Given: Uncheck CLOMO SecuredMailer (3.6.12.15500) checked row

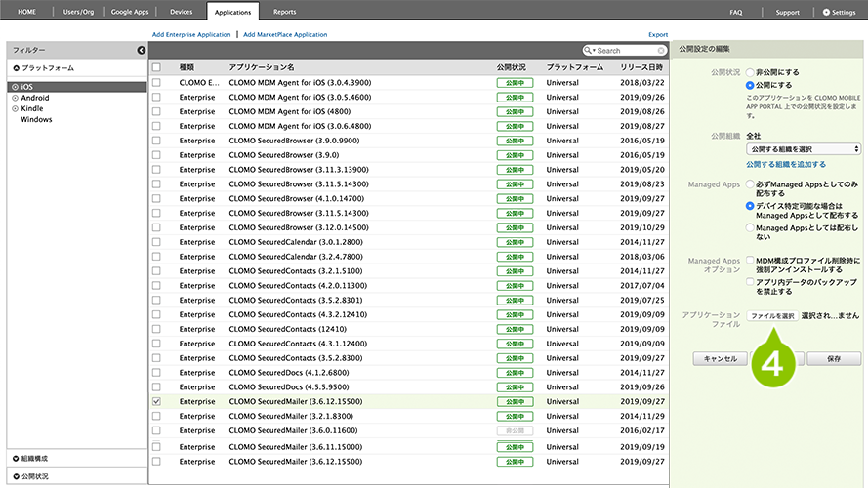Looking at the screenshot, I should tap(156, 402).
